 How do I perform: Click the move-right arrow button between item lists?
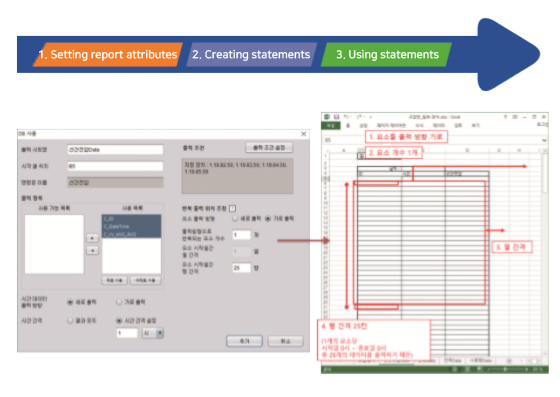[x=92, y=238]
